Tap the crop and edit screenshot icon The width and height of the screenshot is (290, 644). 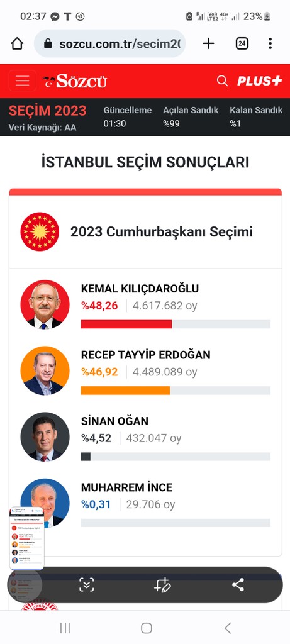(162, 584)
